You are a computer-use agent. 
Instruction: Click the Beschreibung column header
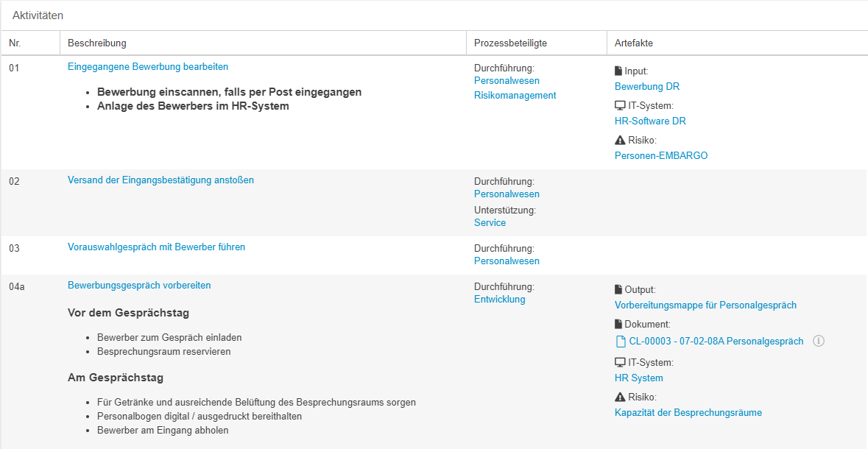point(96,43)
